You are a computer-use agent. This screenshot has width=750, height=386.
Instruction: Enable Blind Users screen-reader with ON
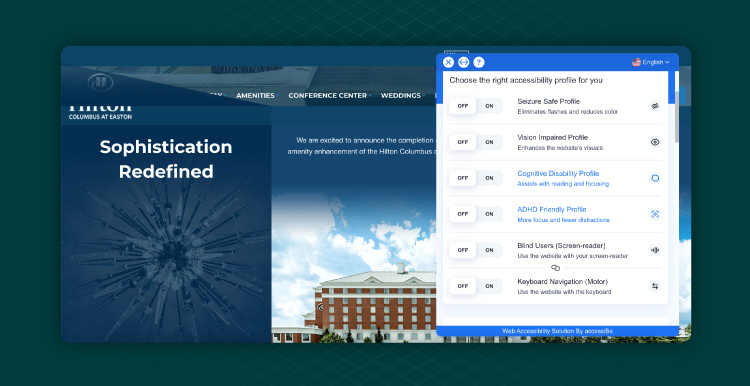[489, 250]
